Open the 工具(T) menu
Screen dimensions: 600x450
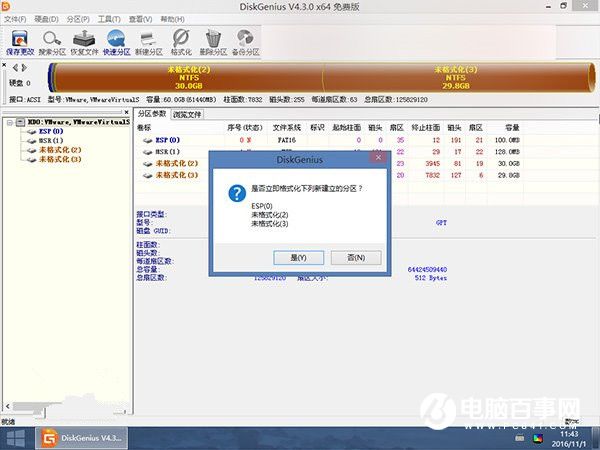coord(109,19)
